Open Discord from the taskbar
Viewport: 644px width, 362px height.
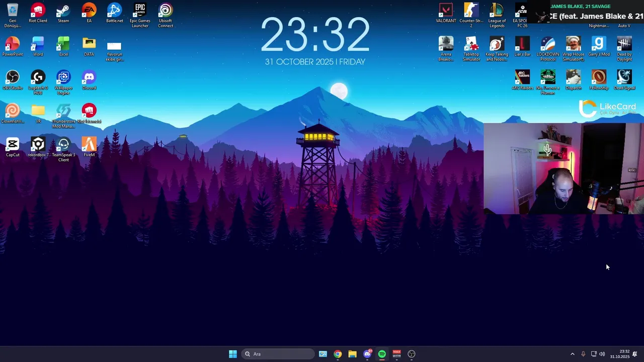click(x=367, y=354)
